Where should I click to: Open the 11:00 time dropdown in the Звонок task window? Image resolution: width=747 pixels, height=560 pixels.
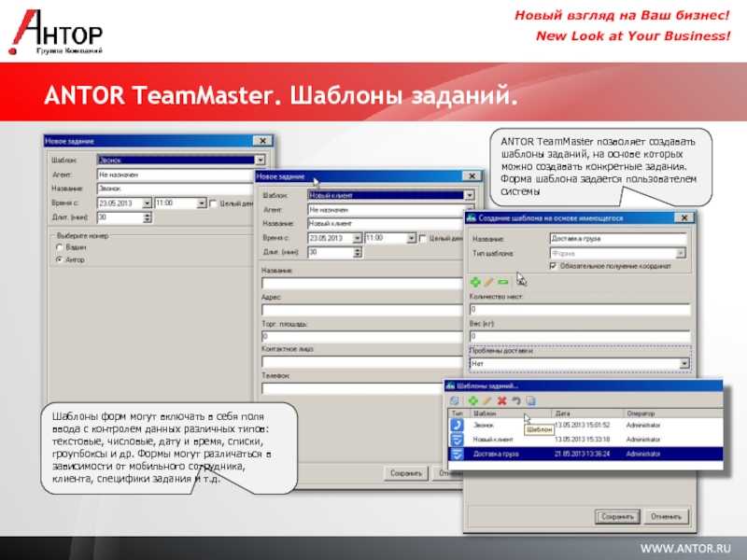(x=202, y=203)
